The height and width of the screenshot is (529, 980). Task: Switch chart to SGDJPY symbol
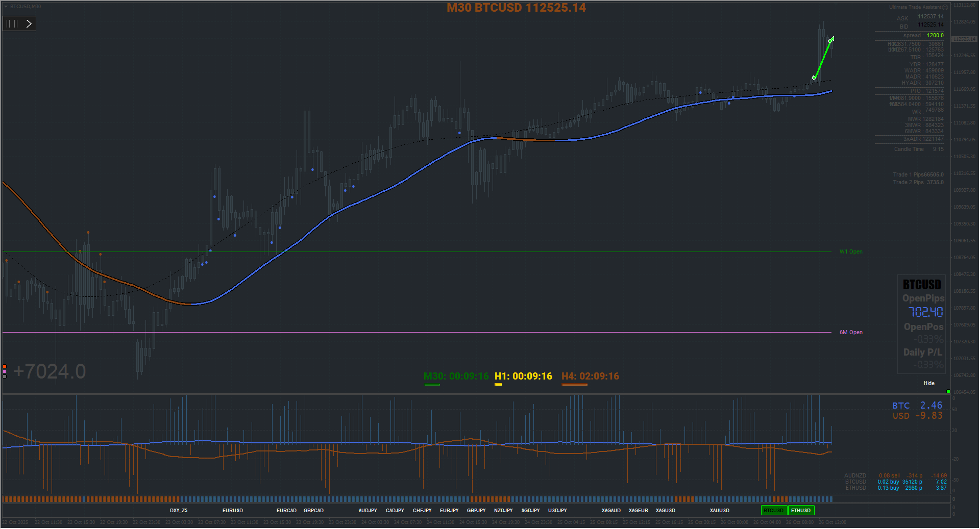point(530,510)
